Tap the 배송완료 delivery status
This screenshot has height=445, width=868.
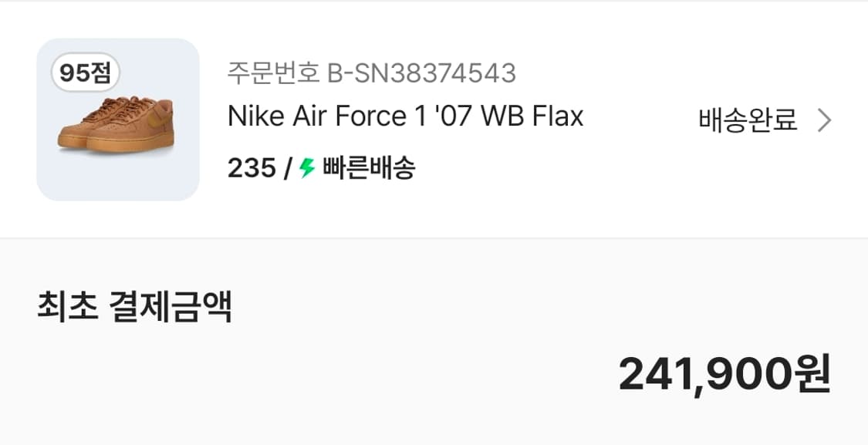[x=748, y=120]
